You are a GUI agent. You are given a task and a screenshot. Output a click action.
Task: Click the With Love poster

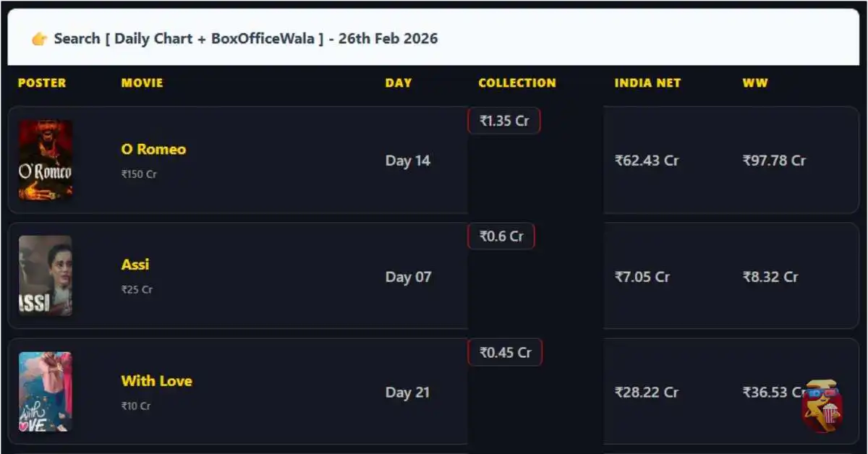[46, 392]
